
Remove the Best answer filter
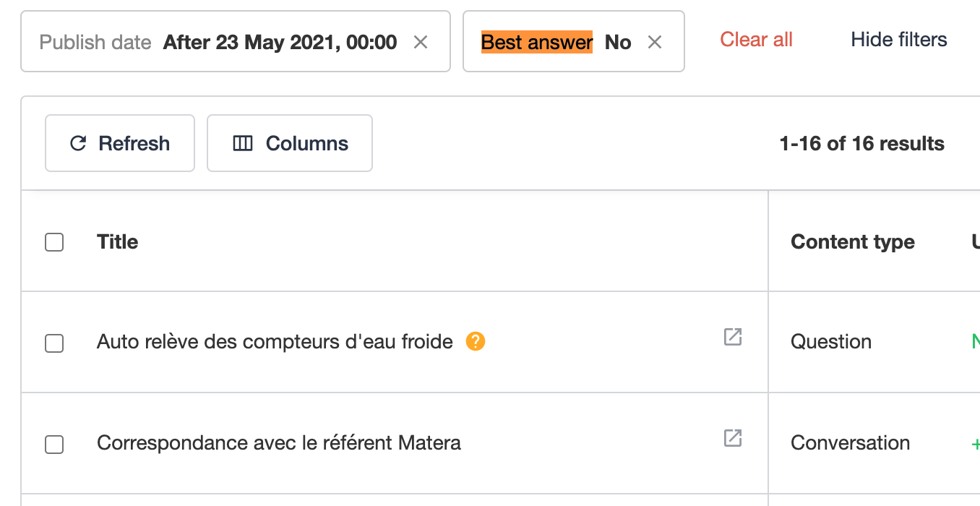click(655, 43)
